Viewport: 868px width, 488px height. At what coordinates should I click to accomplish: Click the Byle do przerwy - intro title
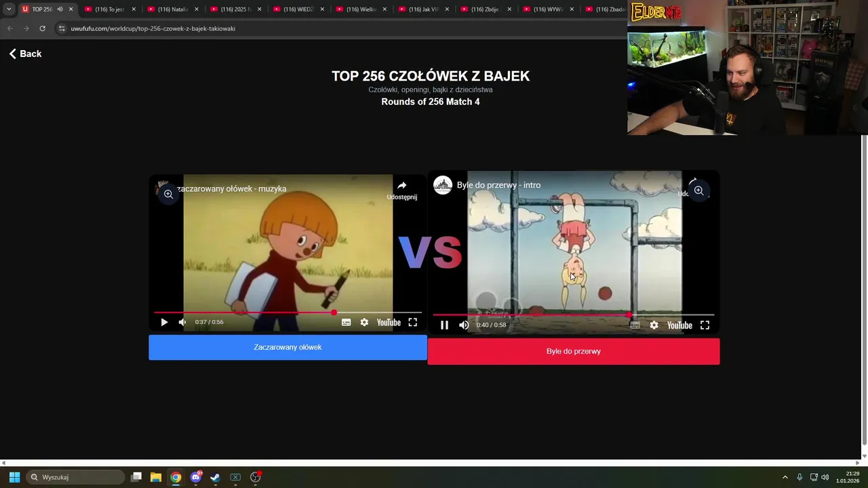tap(498, 185)
